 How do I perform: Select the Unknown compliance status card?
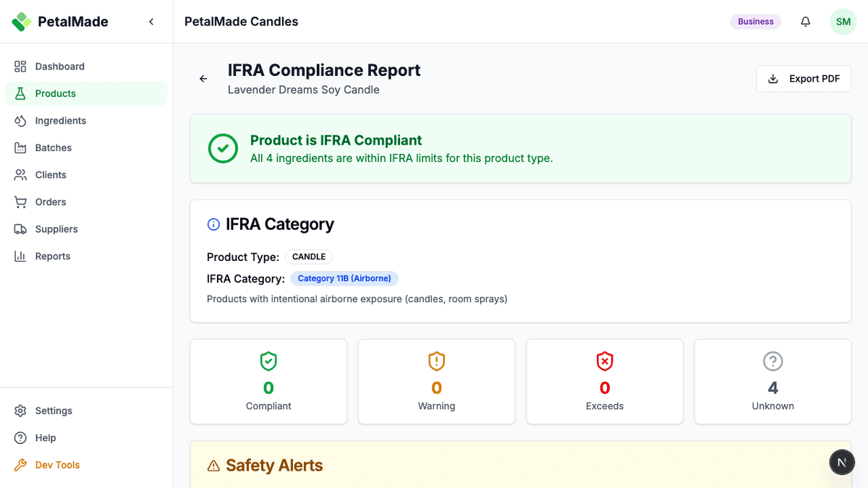[x=773, y=382]
